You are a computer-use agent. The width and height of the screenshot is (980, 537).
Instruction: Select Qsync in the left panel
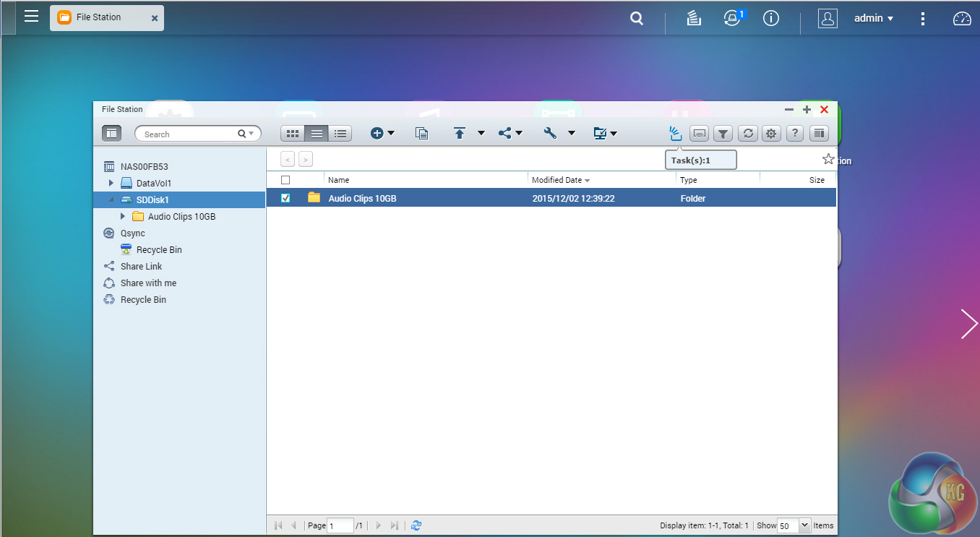[x=132, y=233]
